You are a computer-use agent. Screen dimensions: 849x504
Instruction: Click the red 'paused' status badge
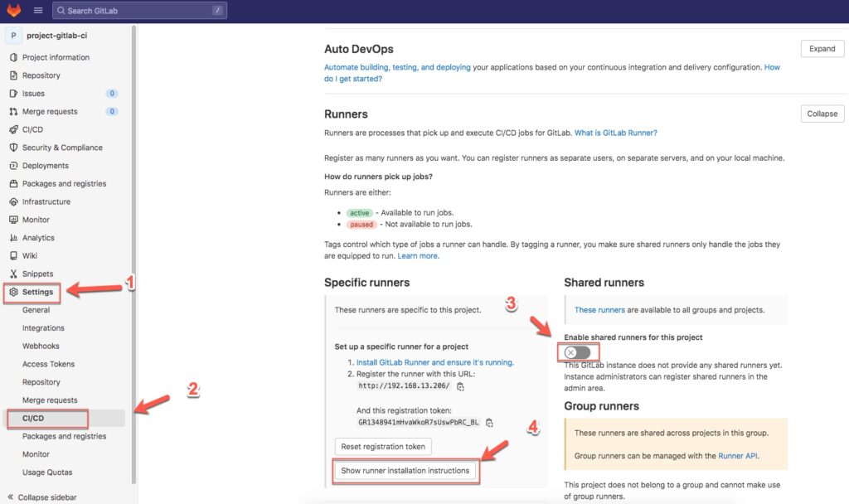361,224
